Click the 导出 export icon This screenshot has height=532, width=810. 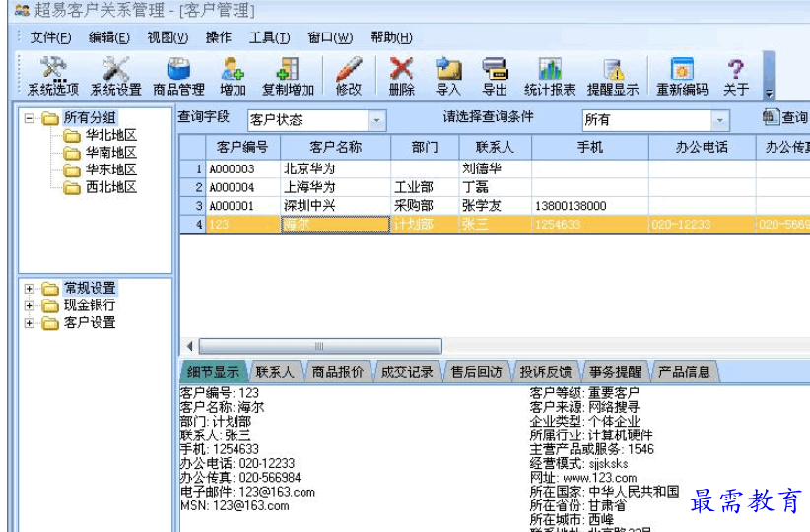(x=495, y=76)
